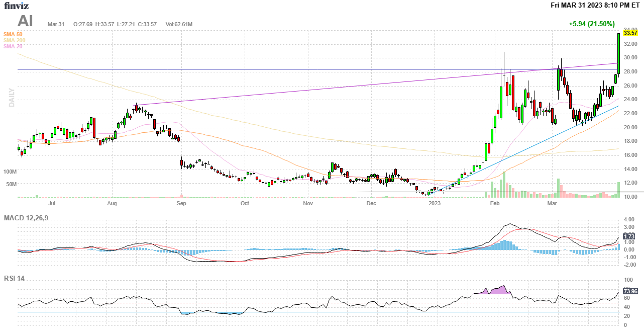This screenshot has height=333, width=644.
Task: Click the 100M volume axis label
Action: click(x=11, y=172)
